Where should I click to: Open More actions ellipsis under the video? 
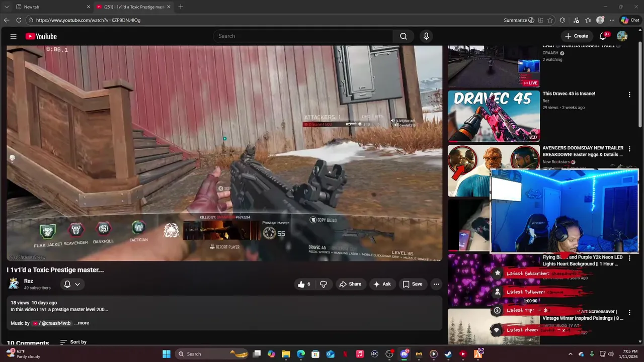coord(436,284)
